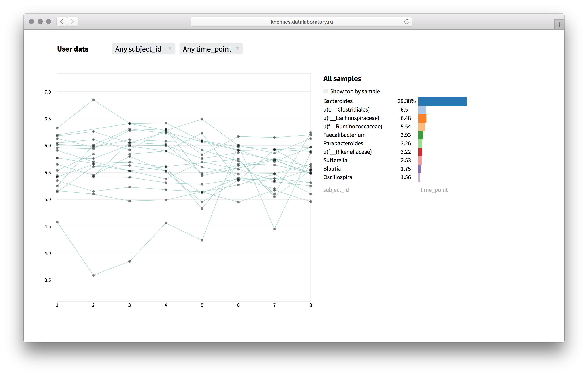Click the u(f__Ruminococcaceae) light orange bar
The image size is (588, 376).
coord(422,127)
